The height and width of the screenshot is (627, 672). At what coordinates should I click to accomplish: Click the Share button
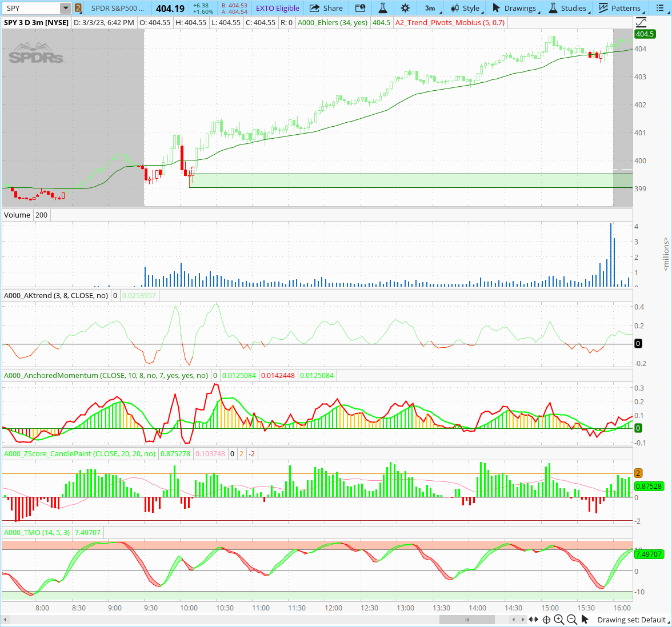pos(326,8)
